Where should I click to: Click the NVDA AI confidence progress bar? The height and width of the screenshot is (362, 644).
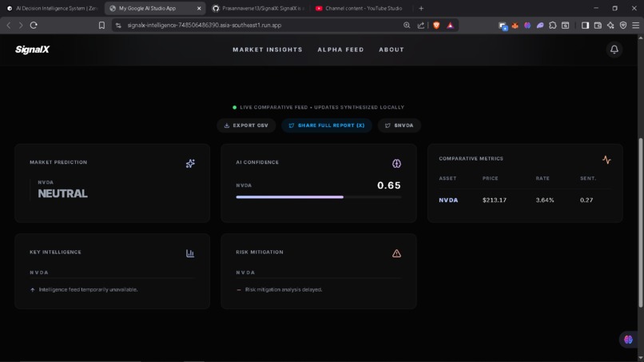click(x=318, y=197)
